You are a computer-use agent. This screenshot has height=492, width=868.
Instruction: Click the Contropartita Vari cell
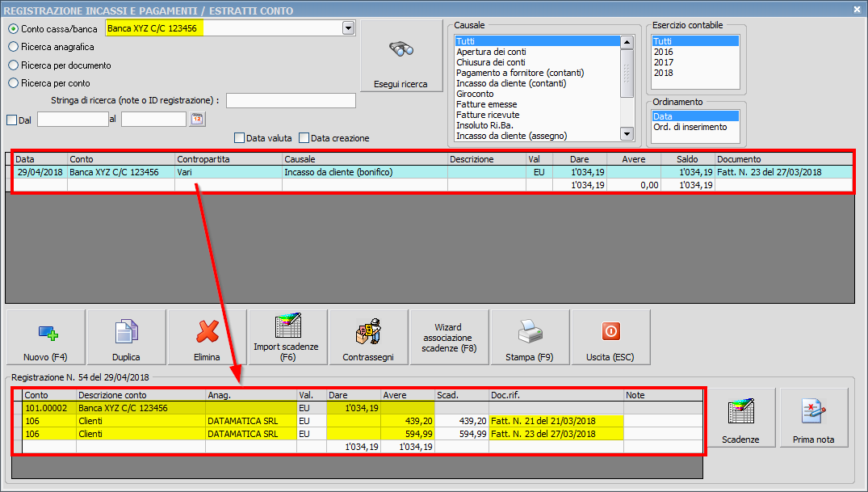[x=229, y=172]
